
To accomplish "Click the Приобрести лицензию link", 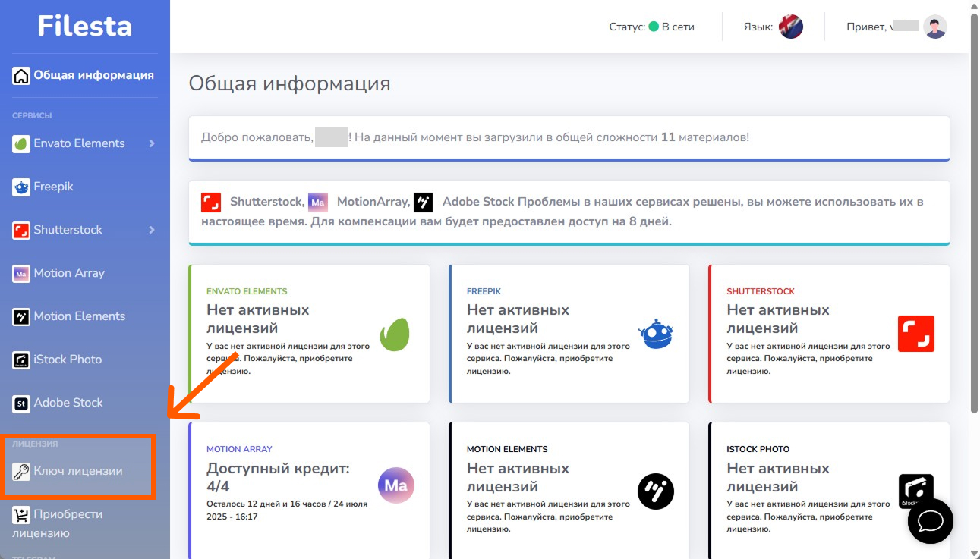I will (x=68, y=515).
